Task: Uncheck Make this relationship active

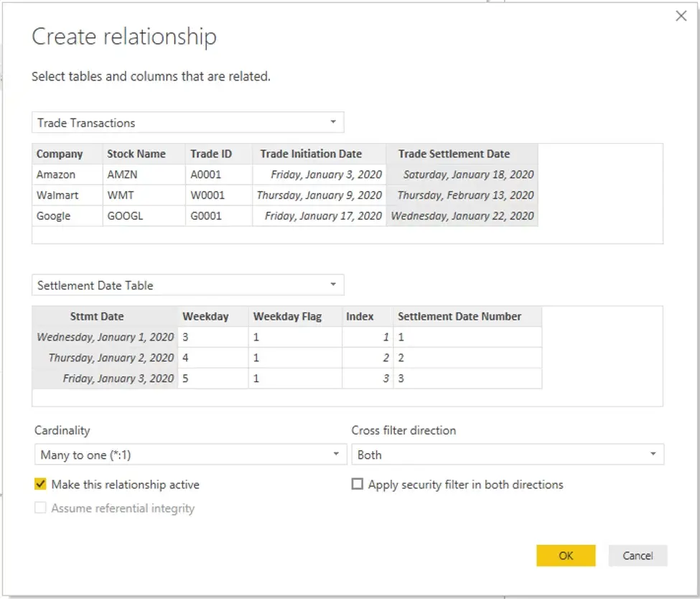Action: [40, 484]
